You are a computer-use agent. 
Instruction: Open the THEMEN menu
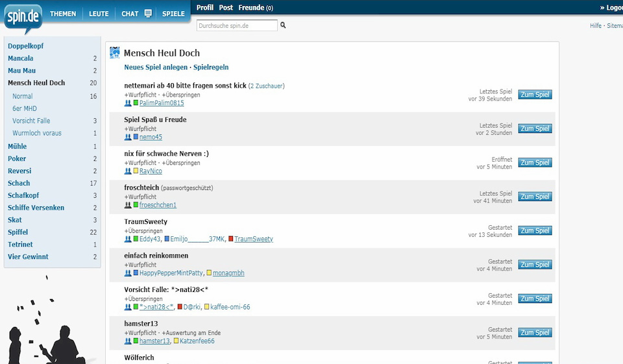63,14
